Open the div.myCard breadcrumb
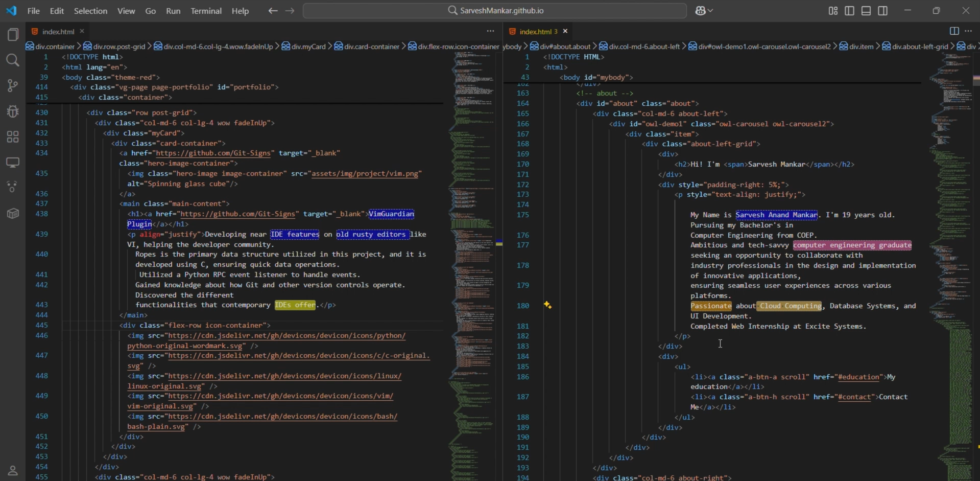 pos(303,47)
